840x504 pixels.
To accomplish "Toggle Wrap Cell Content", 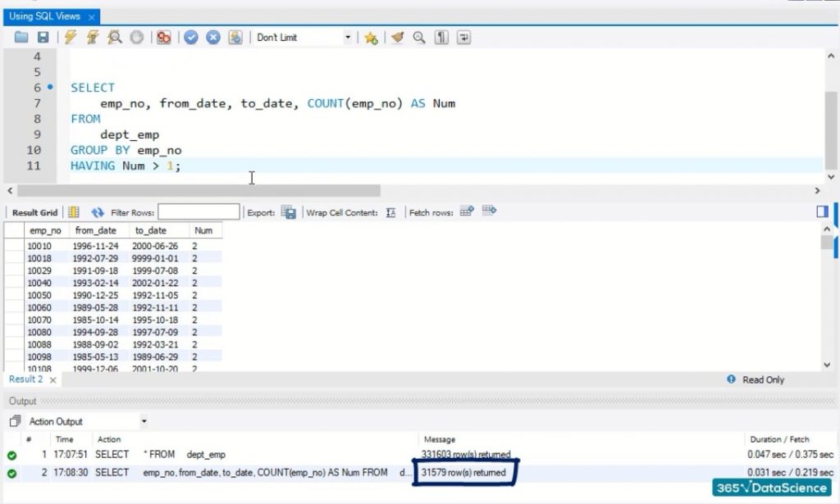I will coord(391,212).
